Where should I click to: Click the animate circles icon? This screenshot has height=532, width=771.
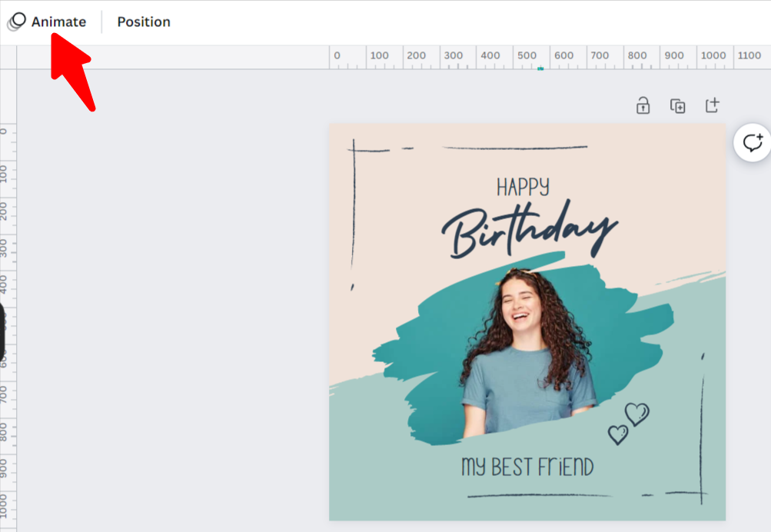17,22
